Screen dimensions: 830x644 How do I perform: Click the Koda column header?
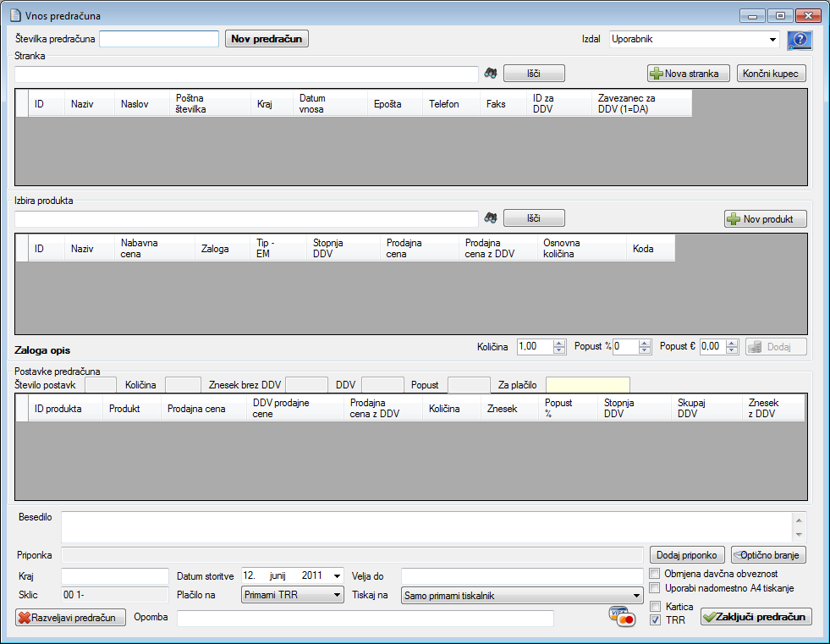tap(650, 249)
